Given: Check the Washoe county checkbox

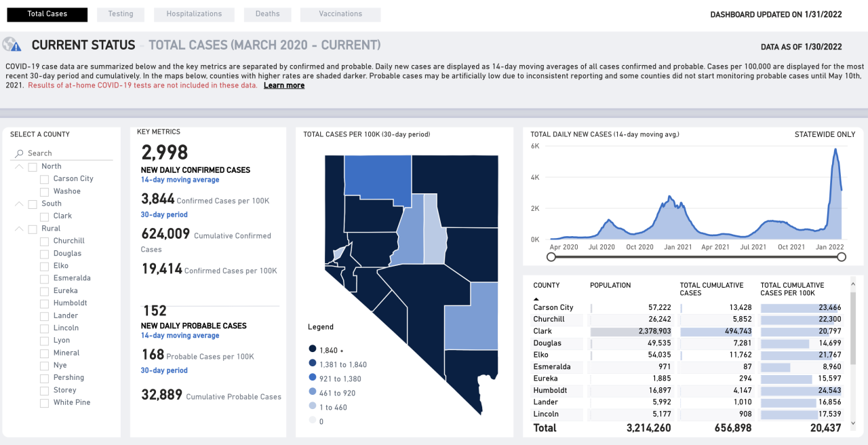Looking at the screenshot, I should [x=45, y=191].
